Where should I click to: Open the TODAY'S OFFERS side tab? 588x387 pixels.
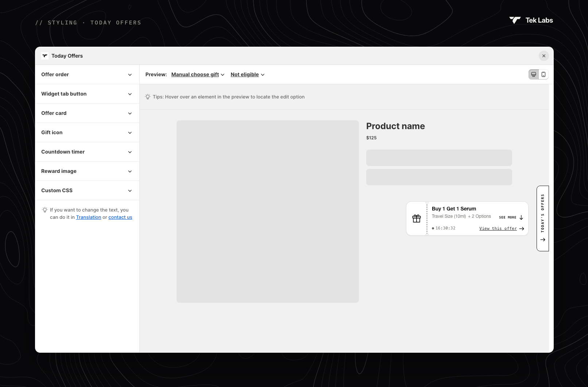(x=543, y=218)
